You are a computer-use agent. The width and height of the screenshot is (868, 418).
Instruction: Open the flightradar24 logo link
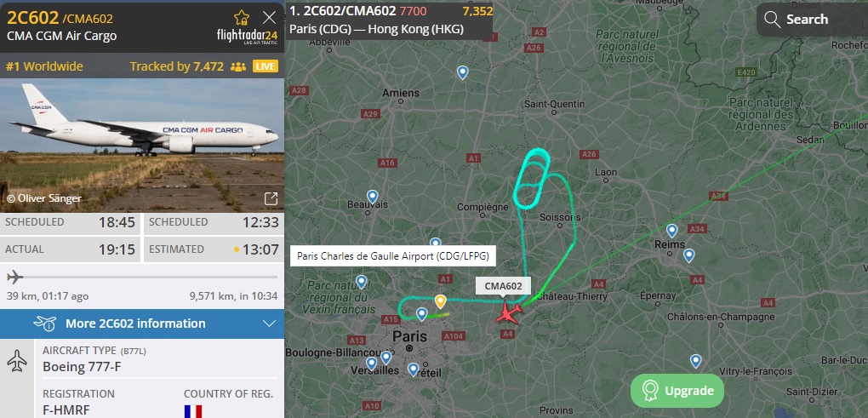[x=246, y=37]
